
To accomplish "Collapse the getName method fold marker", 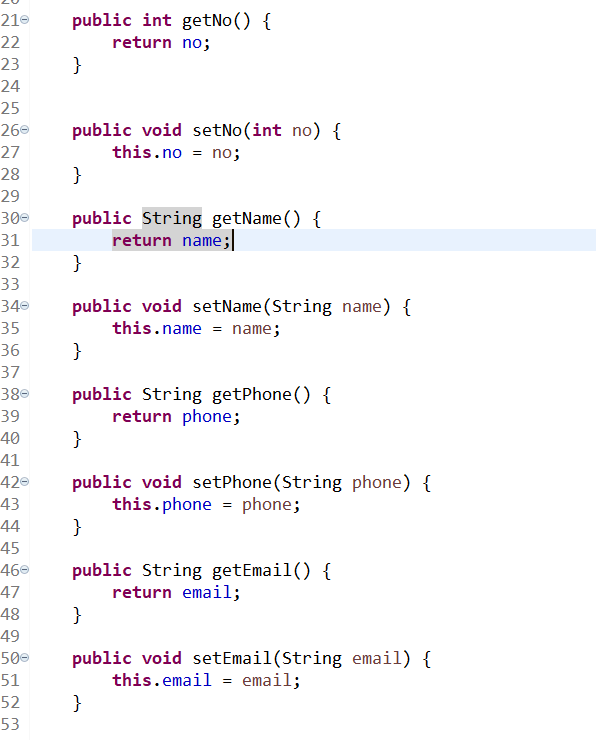I will [x=25, y=218].
